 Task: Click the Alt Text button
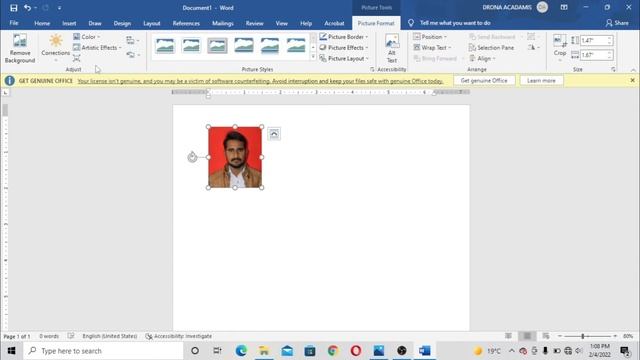tap(391, 49)
